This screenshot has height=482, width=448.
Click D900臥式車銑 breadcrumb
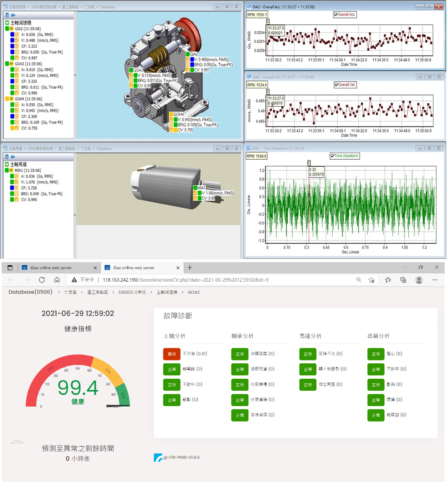[x=132, y=292]
